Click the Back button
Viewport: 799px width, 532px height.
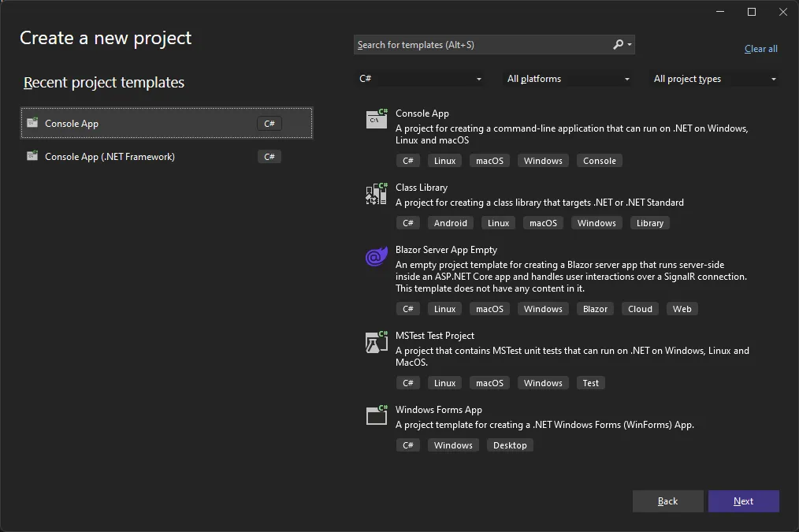click(667, 500)
